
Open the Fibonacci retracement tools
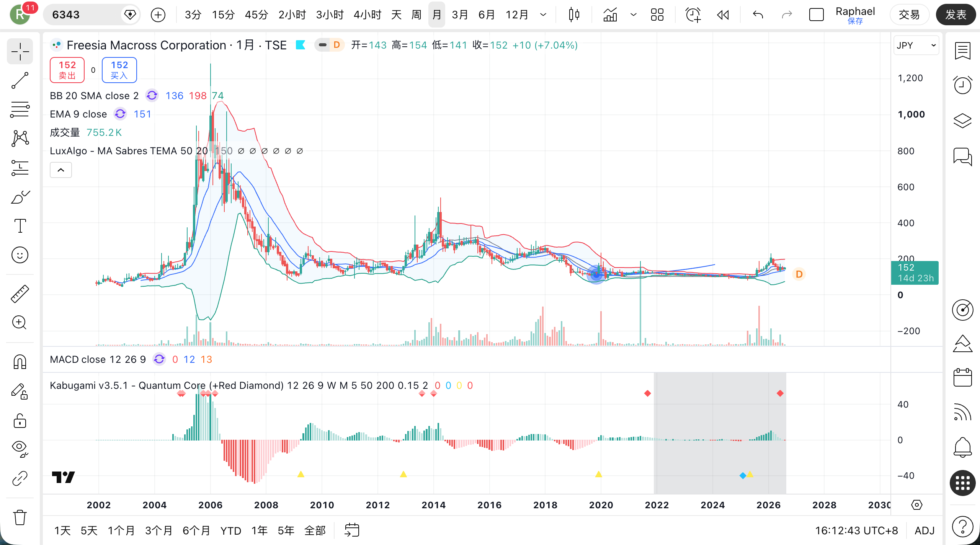[x=20, y=109]
